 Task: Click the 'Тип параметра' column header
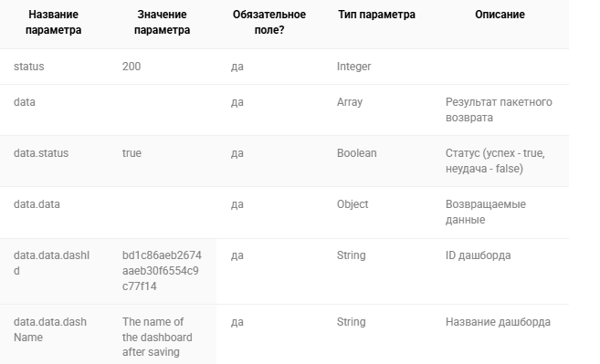click(376, 15)
